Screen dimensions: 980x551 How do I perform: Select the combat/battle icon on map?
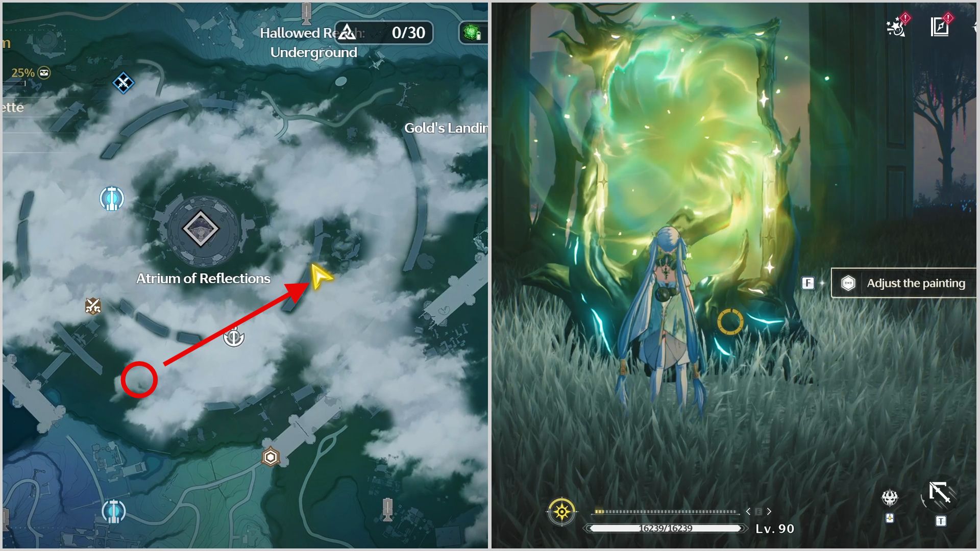click(x=93, y=306)
